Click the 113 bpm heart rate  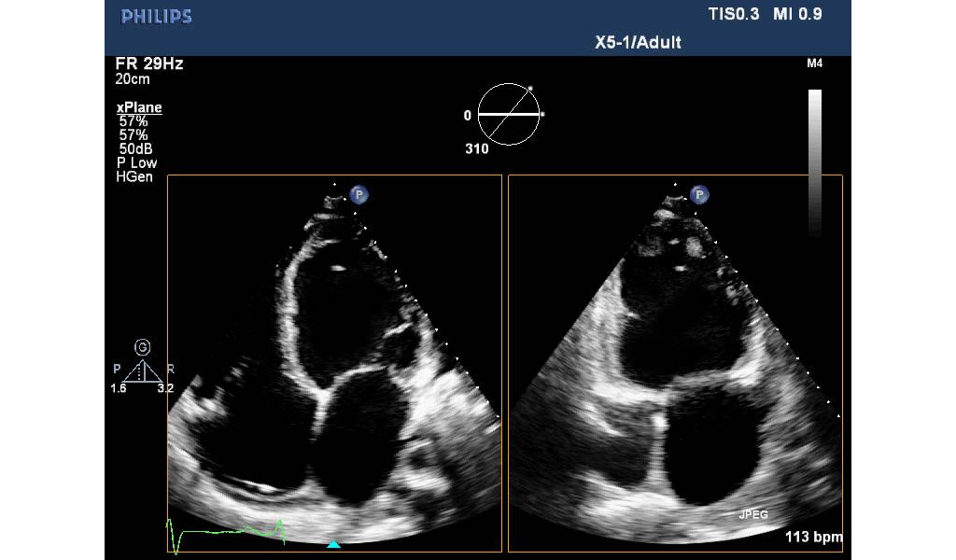pyautogui.click(x=814, y=537)
